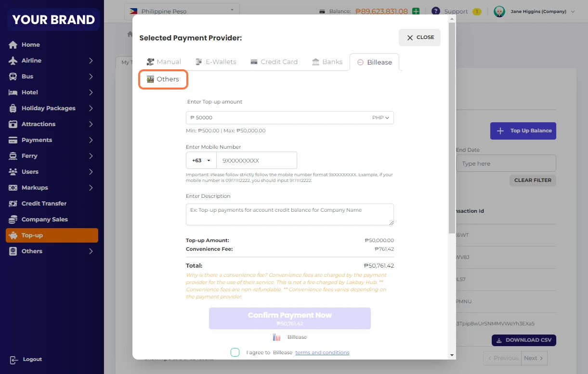Click the Enter Description text area
This screenshot has height=374, width=588.
289,214
